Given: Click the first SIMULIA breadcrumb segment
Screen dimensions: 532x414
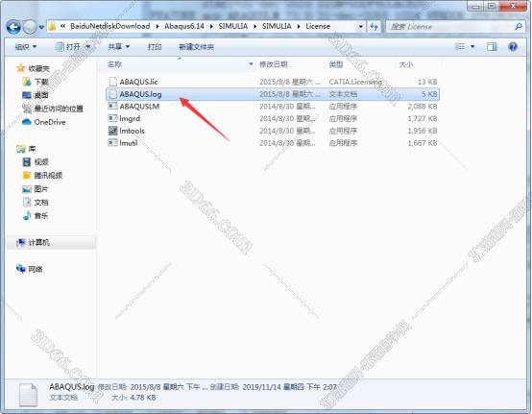Looking at the screenshot, I should 233,26.
